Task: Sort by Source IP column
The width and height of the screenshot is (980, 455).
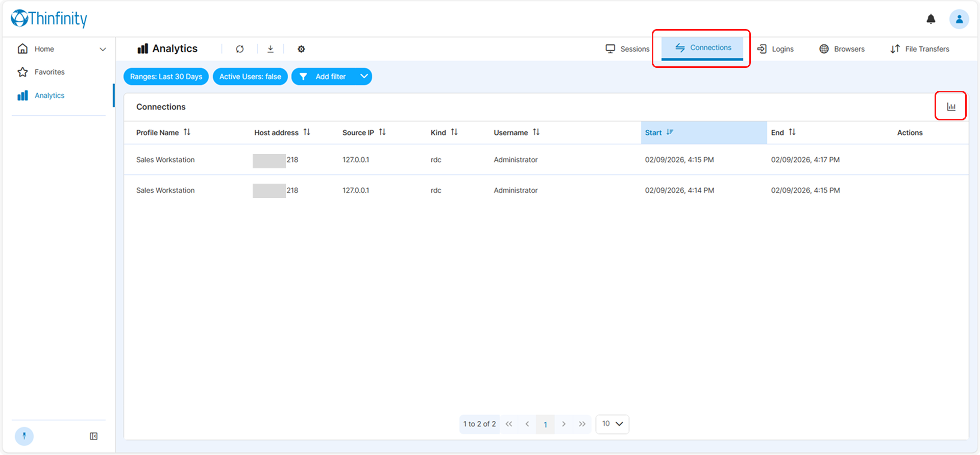Action: point(382,132)
